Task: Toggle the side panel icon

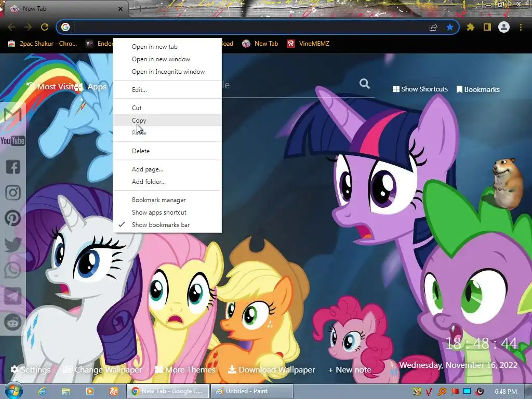Action: pyautogui.click(x=487, y=27)
